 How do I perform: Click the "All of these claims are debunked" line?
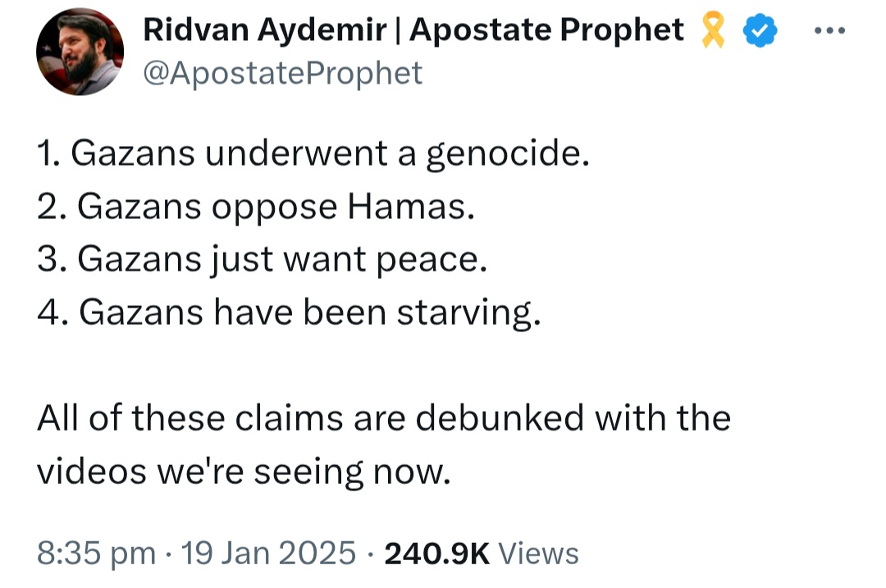[384, 418]
